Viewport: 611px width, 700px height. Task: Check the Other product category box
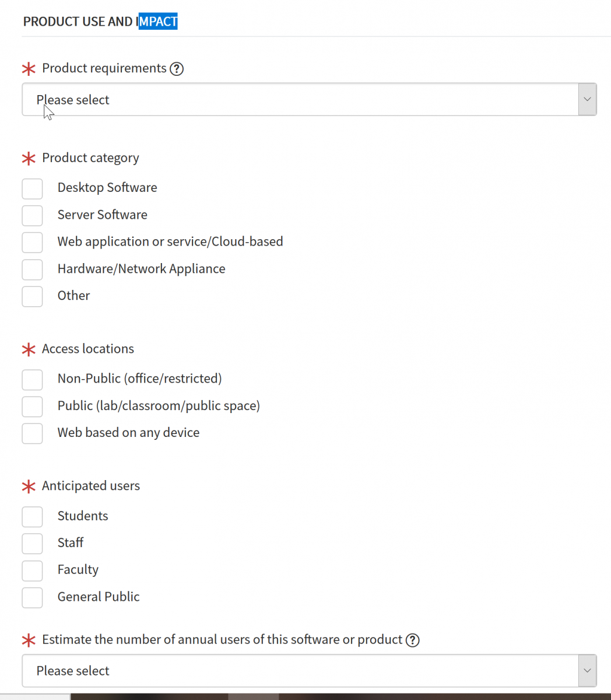(x=33, y=296)
